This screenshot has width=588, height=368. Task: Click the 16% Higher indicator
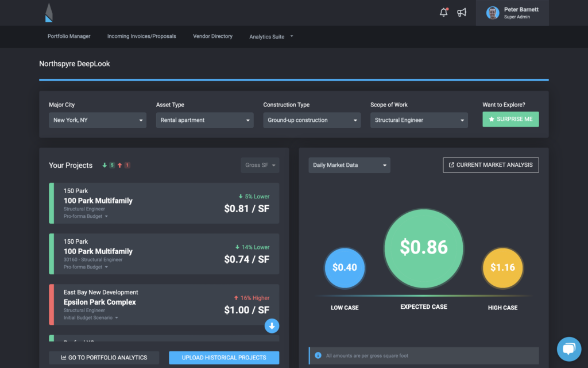click(x=252, y=298)
